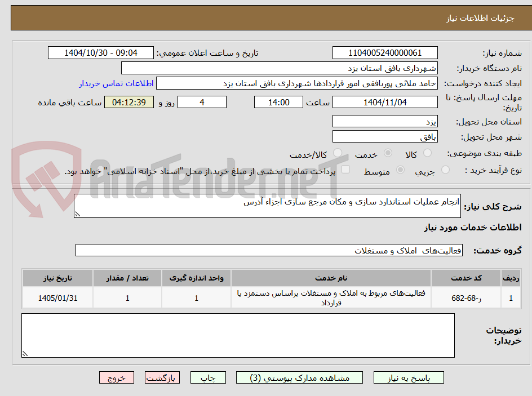532x396 pixels.
Task: Click the خروج button
Action: pyautogui.click(x=117, y=377)
